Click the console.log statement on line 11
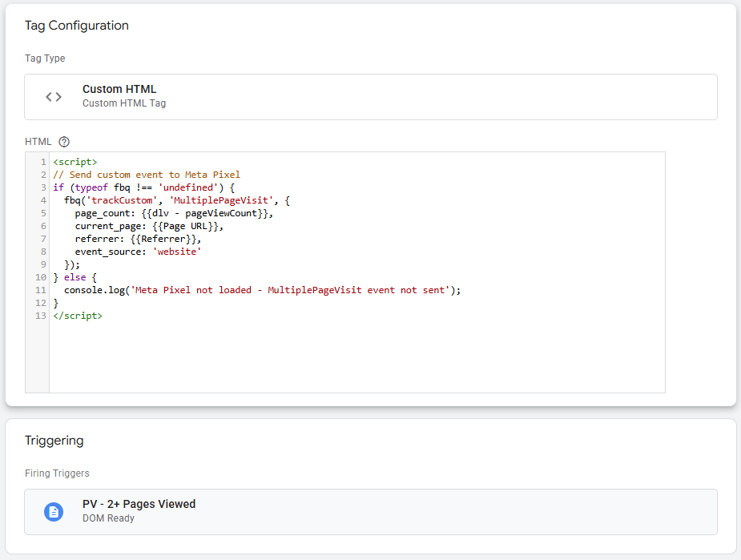This screenshot has height=560, width=741. point(262,290)
